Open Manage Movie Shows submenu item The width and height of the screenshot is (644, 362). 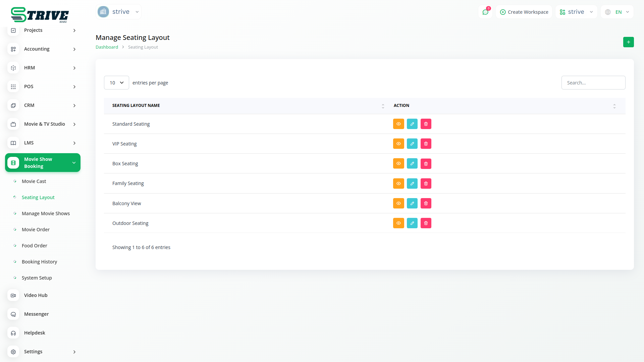[x=46, y=214]
